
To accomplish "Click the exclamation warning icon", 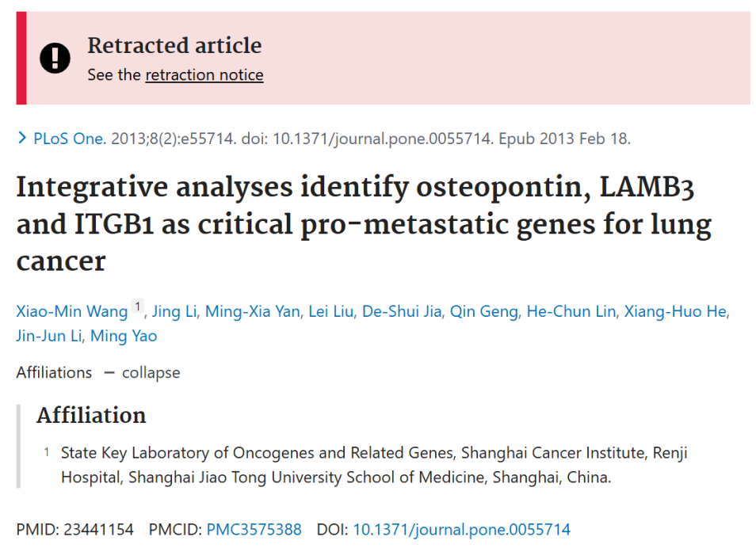I will point(55,59).
